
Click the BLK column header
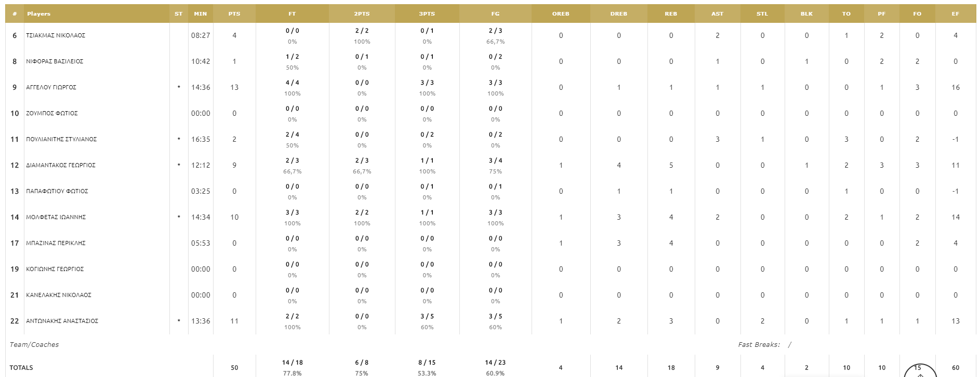pyautogui.click(x=806, y=14)
